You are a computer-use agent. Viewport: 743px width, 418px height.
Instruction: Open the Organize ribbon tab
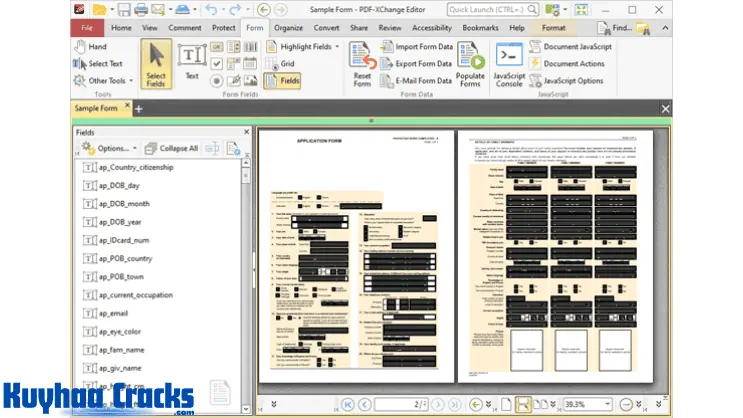click(x=288, y=28)
